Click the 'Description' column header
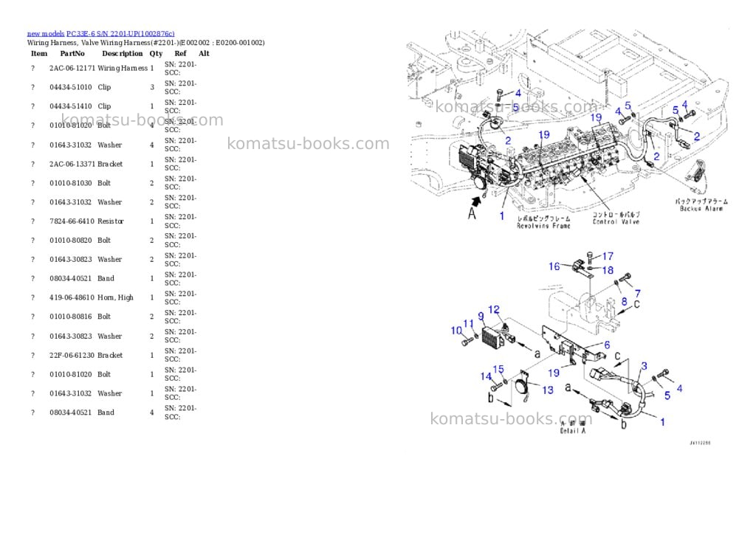Screen dimensions: 756x535 (x=123, y=53)
